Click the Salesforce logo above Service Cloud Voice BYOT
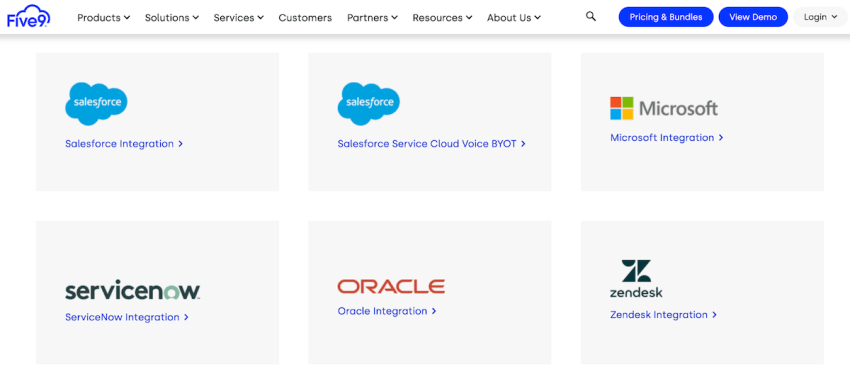850x386 pixels. click(369, 104)
